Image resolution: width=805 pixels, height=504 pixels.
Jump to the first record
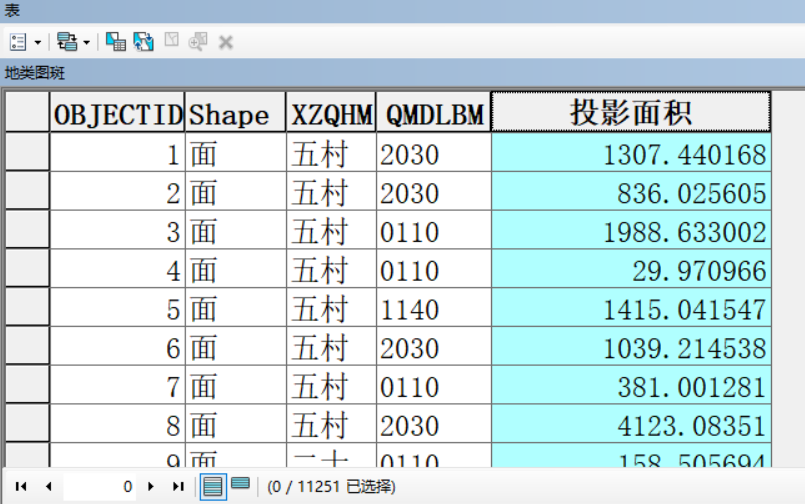point(20,486)
